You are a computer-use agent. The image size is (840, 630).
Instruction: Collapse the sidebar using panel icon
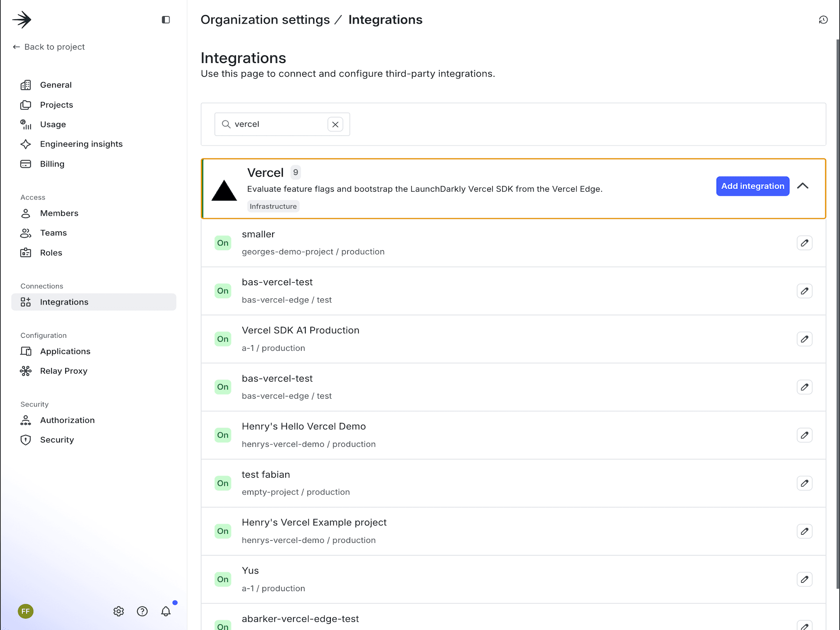pos(165,20)
